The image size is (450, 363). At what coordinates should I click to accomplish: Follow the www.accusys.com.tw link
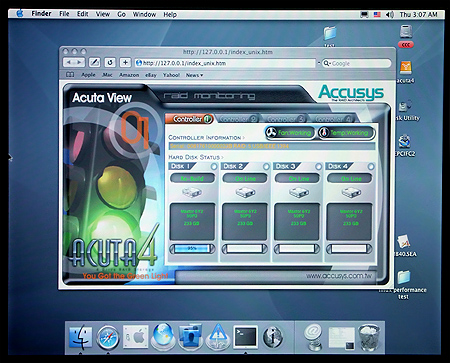pyautogui.click(x=339, y=276)
